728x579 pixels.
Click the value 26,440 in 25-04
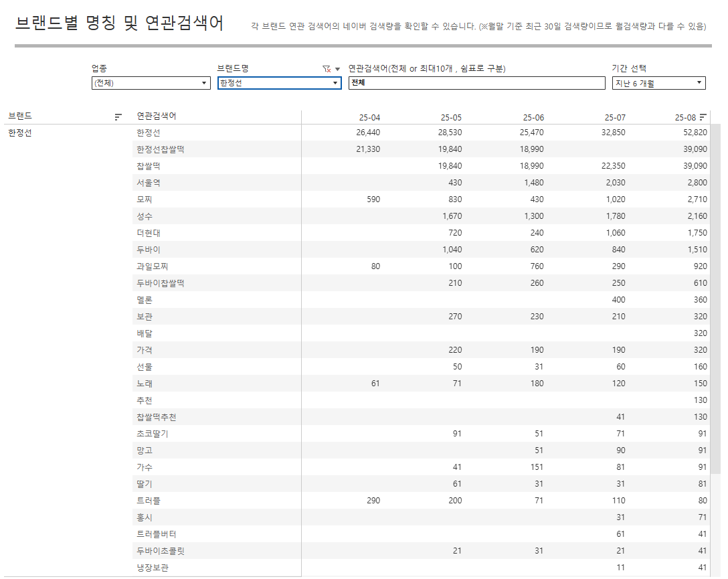coord(368,133)
